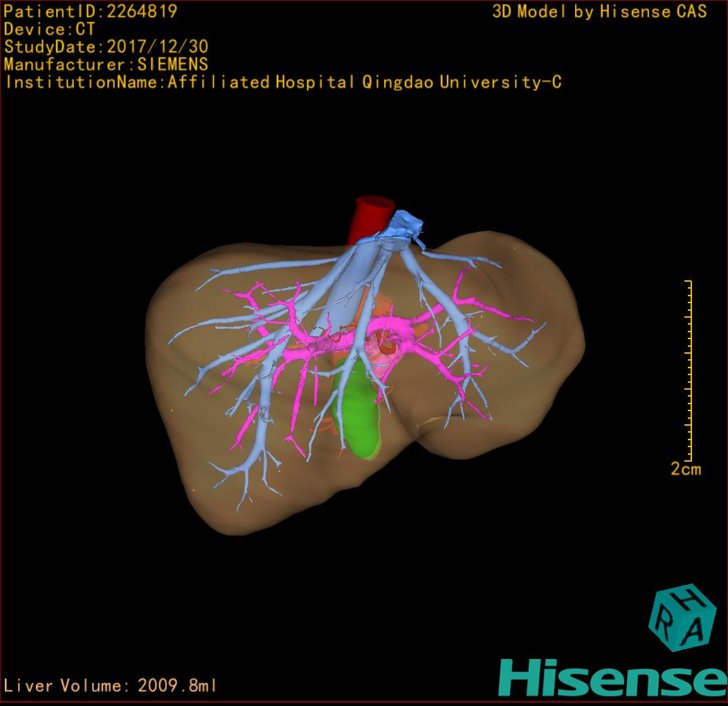Click the Device:CT label
728x706 pixels.
(x=49, y=29)
